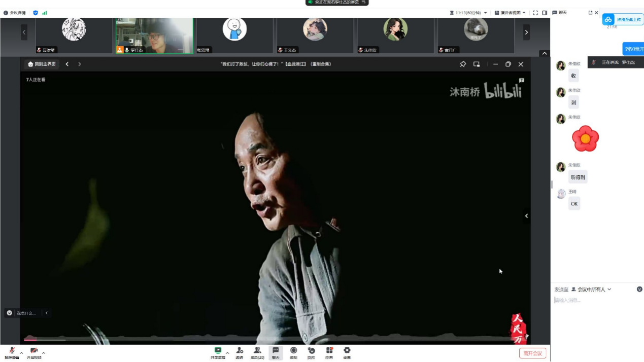644x362 pixels.
Task: Expand share screen options arrow
Action: (x=227, y=353)
